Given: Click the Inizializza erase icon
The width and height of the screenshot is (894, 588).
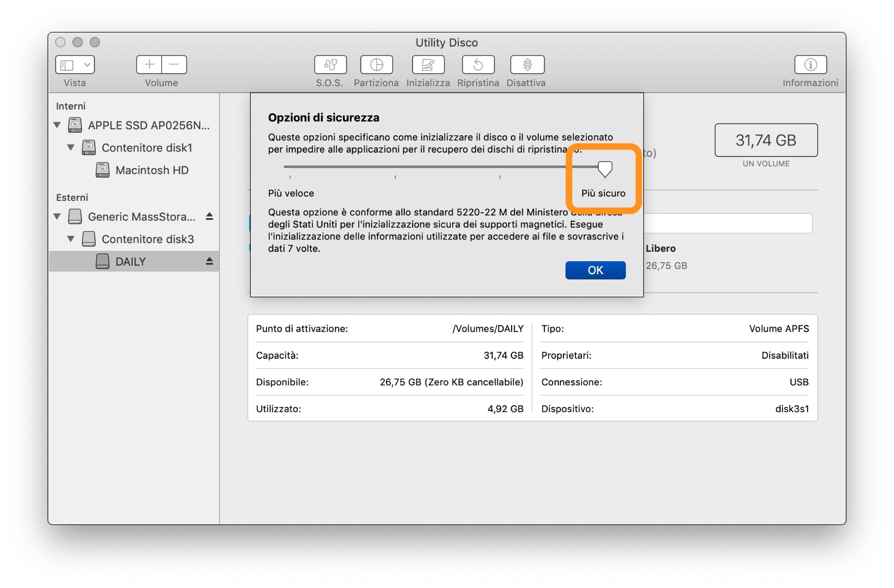Looking at the screenshot, I should click(x=428, y=64).
